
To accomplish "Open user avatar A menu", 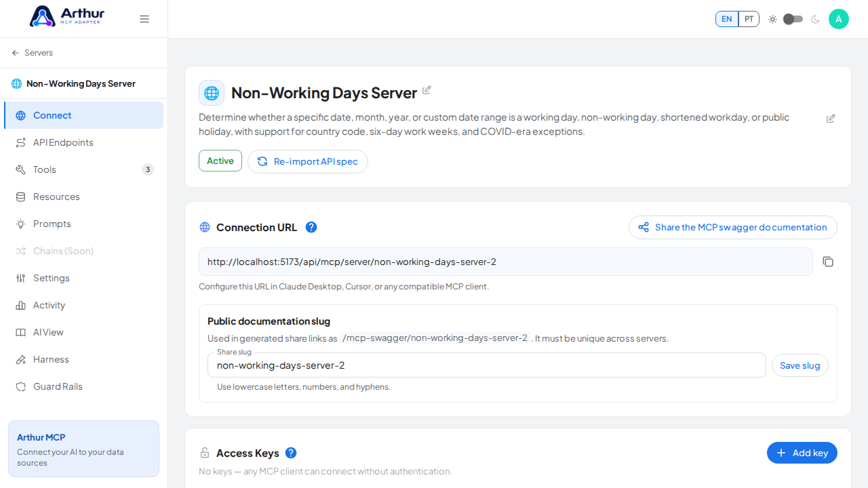I will point(839,19).
